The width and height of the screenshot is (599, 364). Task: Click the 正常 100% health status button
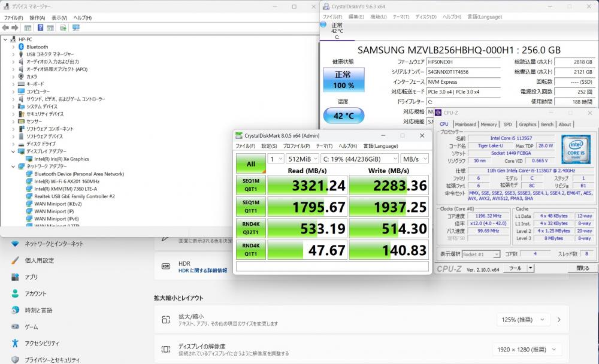pyautogui.click(x=343, y=80)
